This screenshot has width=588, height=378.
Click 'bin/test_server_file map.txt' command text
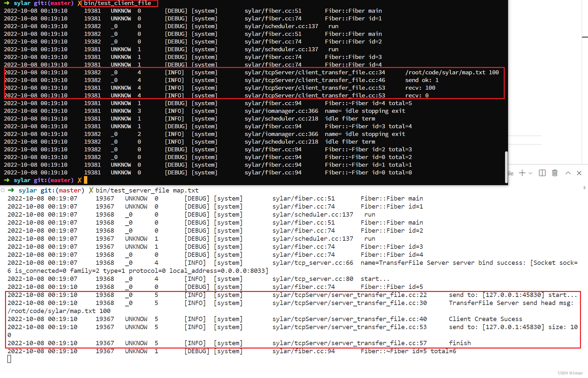pyautogui.click(x=147, y=190)
